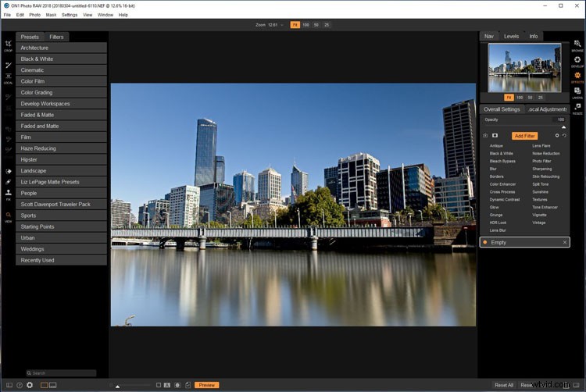Toggle the Empty filter on/off dot
Image resolution: width=586 pixels, height=392 pixels.
coord(485,242)
